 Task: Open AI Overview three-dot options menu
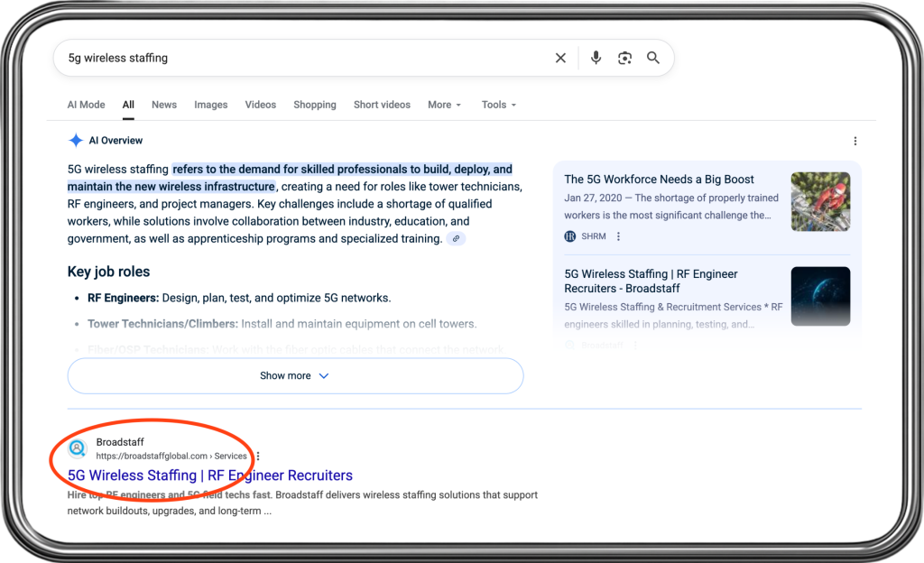[855, 141]
